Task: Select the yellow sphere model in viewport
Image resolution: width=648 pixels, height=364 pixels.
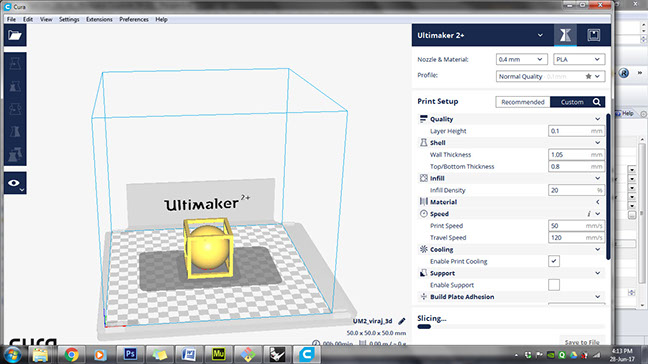Action: coord(208,247)
